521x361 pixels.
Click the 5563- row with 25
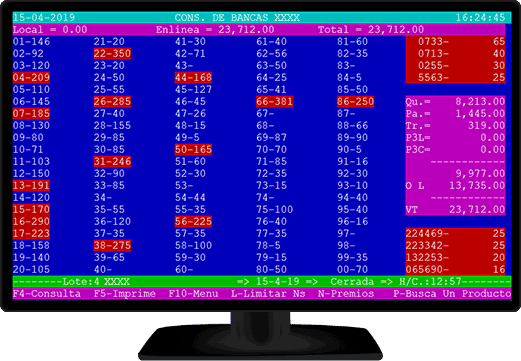(x=455, y=78)
